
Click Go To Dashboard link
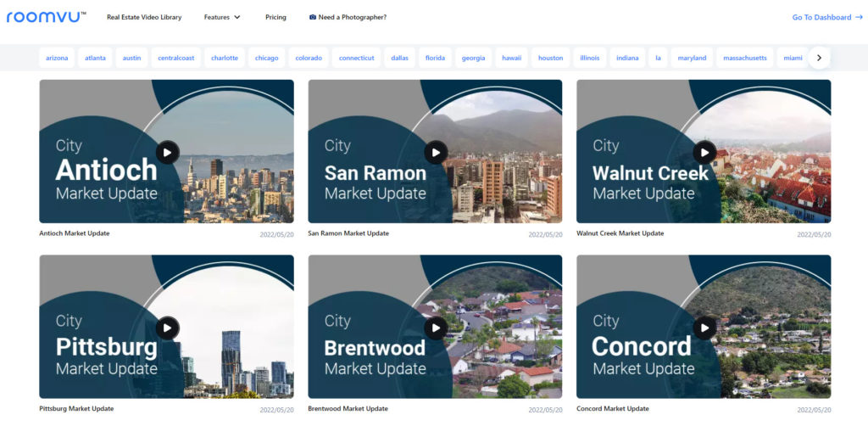(826, 17)
